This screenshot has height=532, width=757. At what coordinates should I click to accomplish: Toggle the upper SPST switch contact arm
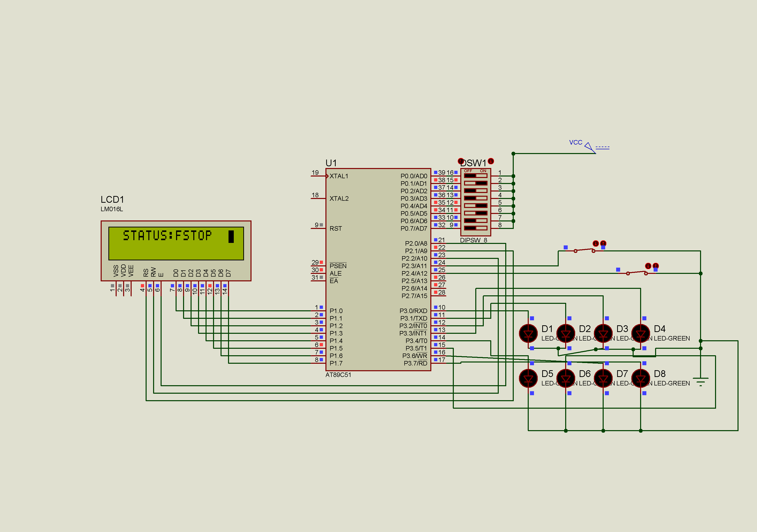[584, 250]
